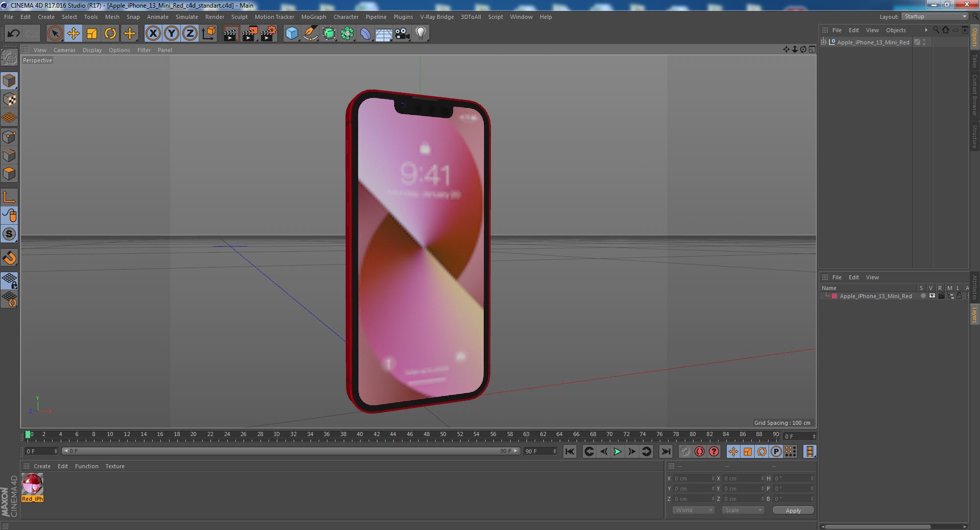
Task: Click the Apply button
Action: pyautogui.click(x=793, y=511)
